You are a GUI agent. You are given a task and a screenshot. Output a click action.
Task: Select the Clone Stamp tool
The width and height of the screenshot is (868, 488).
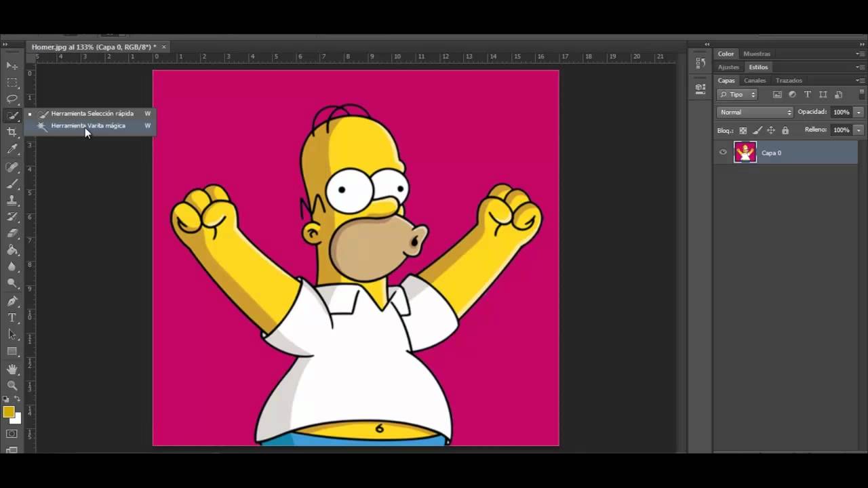(x=12, y=201)
